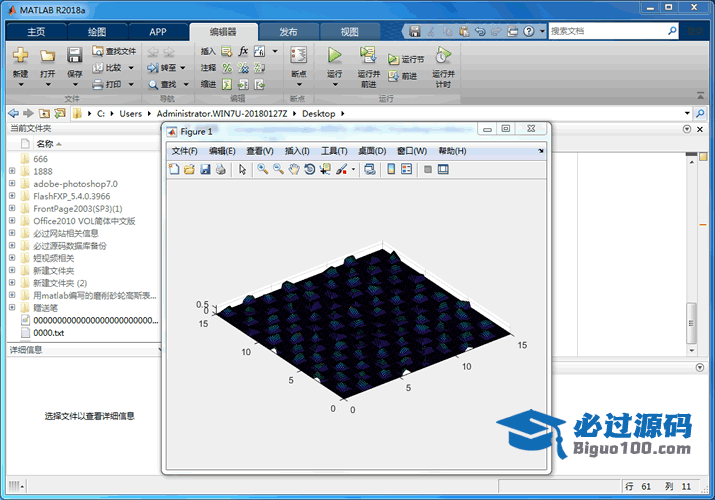The height and width of the screenshot is (500, 715).
Task: Toggle the Pan hand tool
Action: click(x=294, y=170)
